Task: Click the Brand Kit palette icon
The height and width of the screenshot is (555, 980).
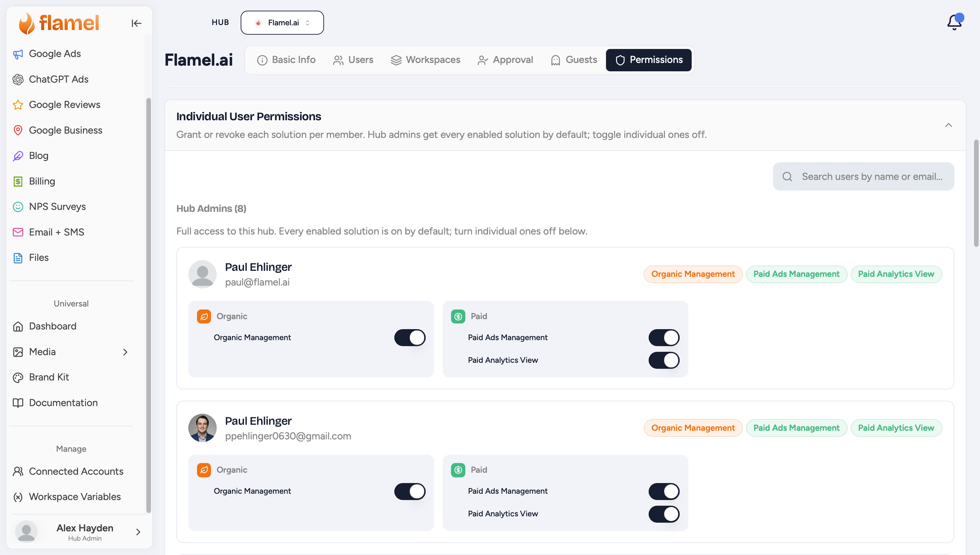Action: pyautogui.click(x=18, y=377)
